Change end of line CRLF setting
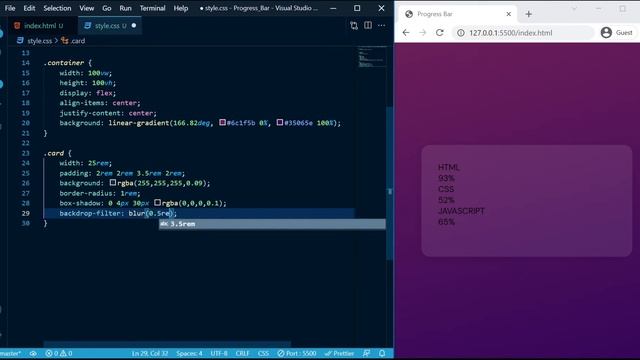Viewport: 640px width, 360px height. pyautogui.click(x=242, y=353)
